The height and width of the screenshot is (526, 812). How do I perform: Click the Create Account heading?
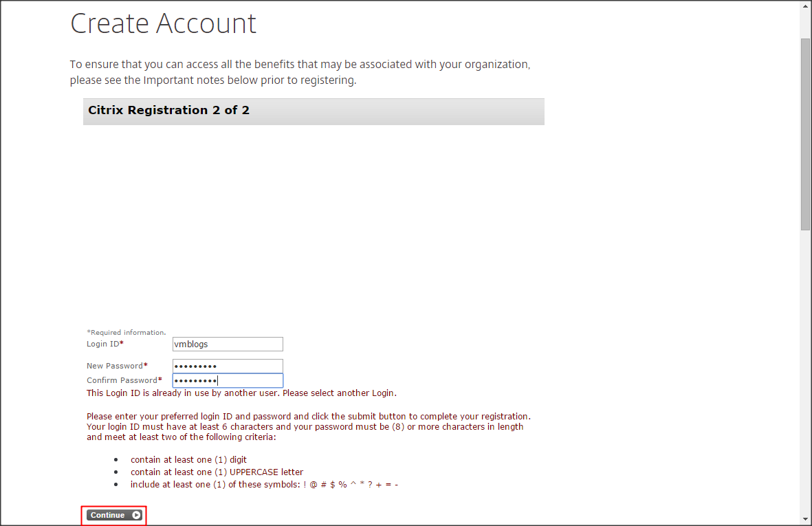[x=163, y=23]
